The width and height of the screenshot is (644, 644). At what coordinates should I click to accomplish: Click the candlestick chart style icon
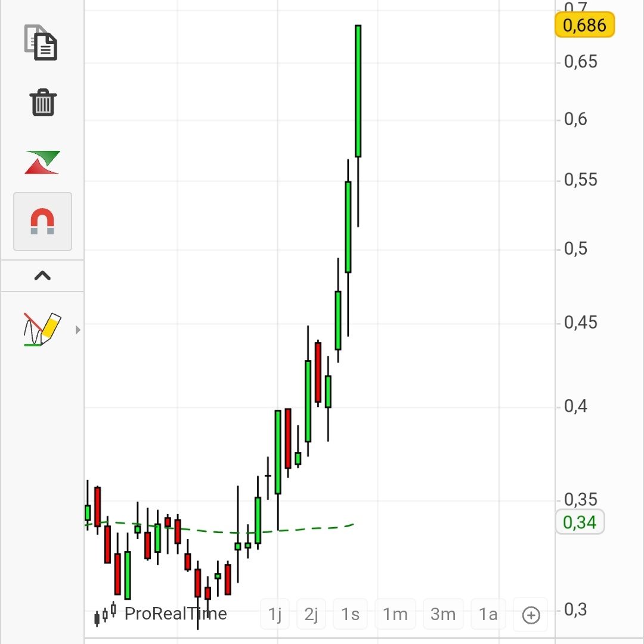point(104,614)
